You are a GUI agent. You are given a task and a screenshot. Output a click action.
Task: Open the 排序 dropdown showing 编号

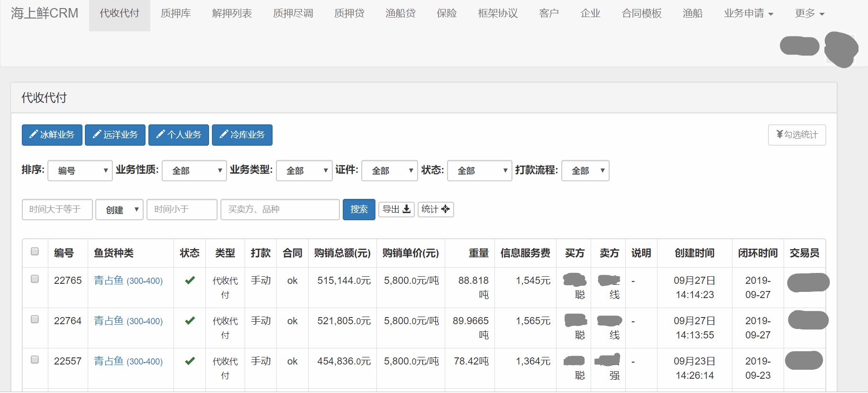[x=80, y=171]
